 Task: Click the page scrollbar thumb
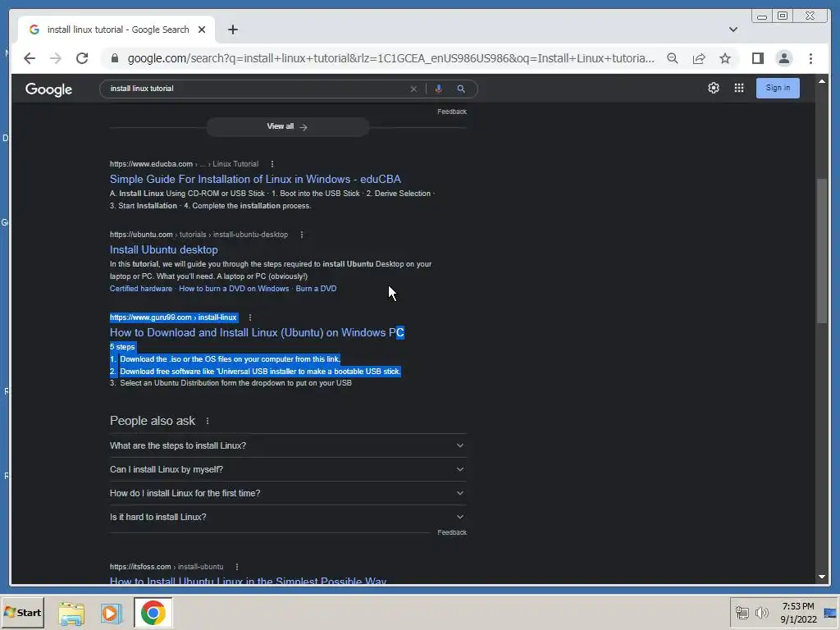tap(822, 251)
